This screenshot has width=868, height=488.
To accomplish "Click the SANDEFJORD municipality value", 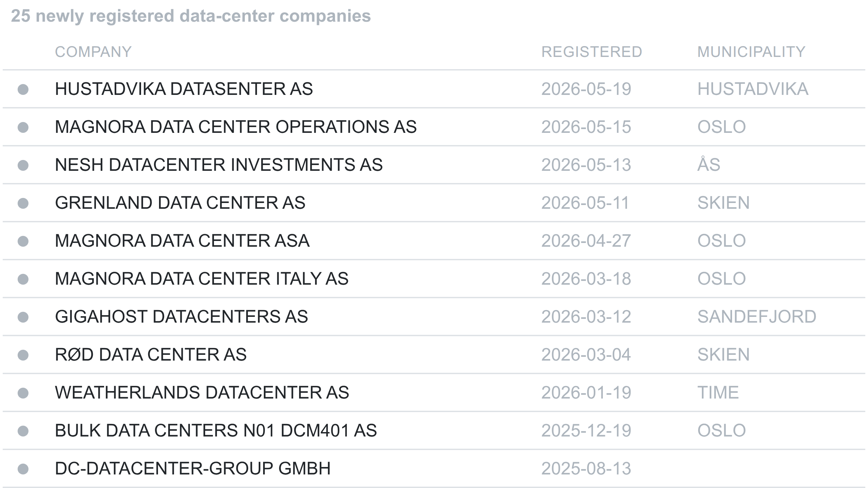I will [757, 317].
